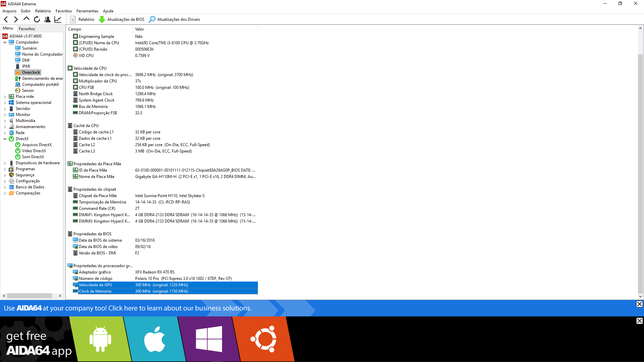
Task: Click the Windows icon in the ad
Action: [x=209, y=339]
